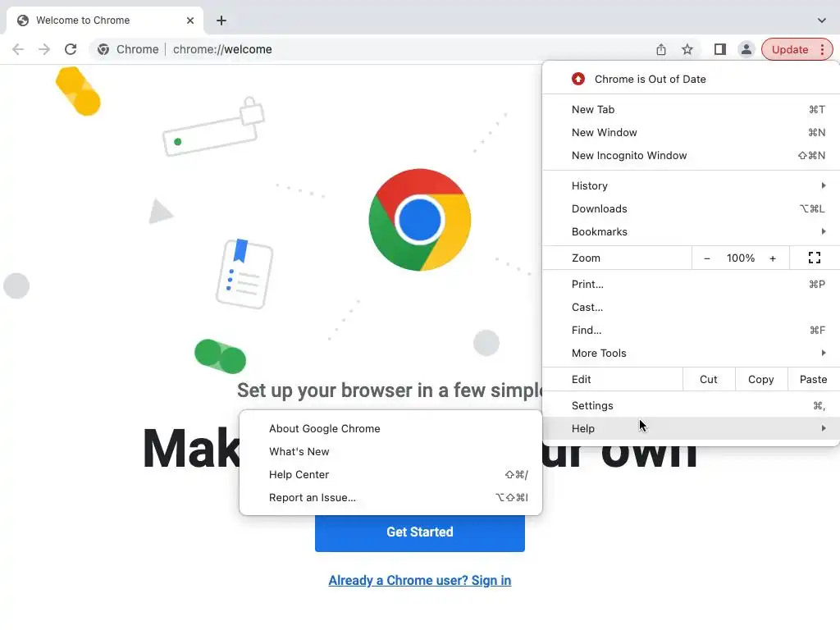Click the Chrome site info icon in address bar
The width and height of the screenshot is (840, 630).
pos(103,49)
